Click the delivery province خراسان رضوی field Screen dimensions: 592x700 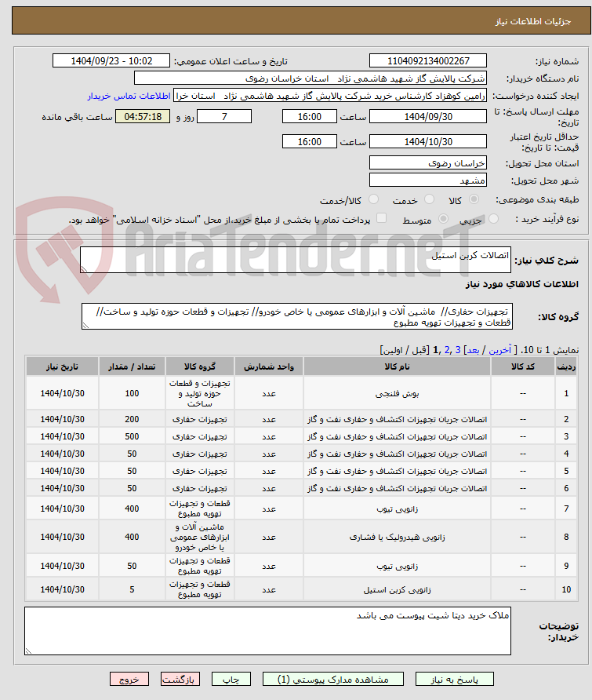pyautogui.click(x=428, y=162)
